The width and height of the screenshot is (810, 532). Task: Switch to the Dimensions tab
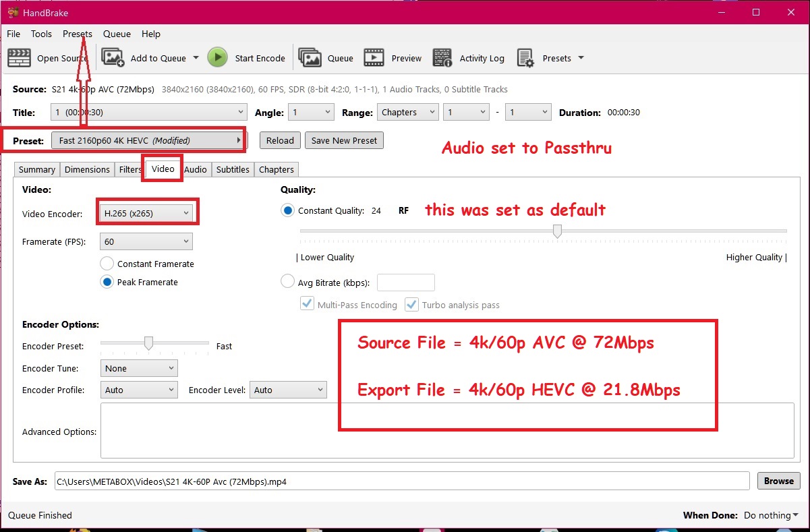pyautogui.click(x=87, y=170)
